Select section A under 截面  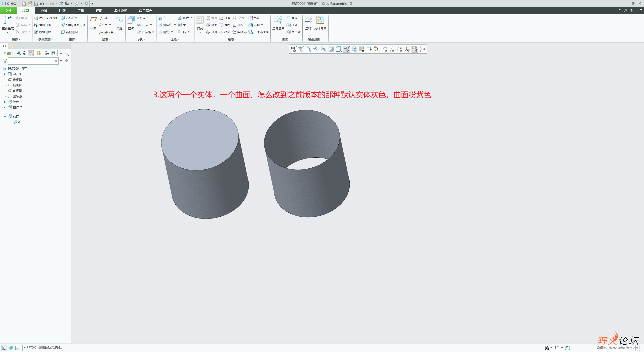pyautogui.click(x=17, y=122)
